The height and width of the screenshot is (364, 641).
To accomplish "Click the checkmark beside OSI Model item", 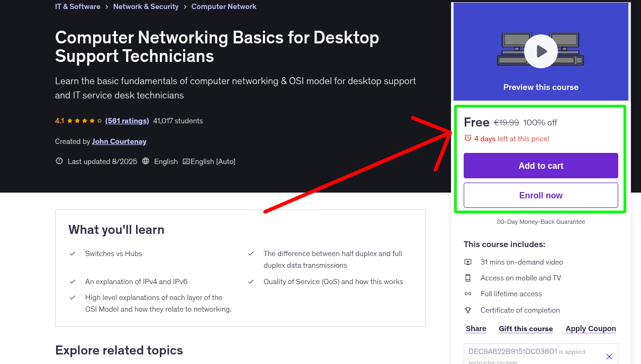I will click(x=73, y=297).
